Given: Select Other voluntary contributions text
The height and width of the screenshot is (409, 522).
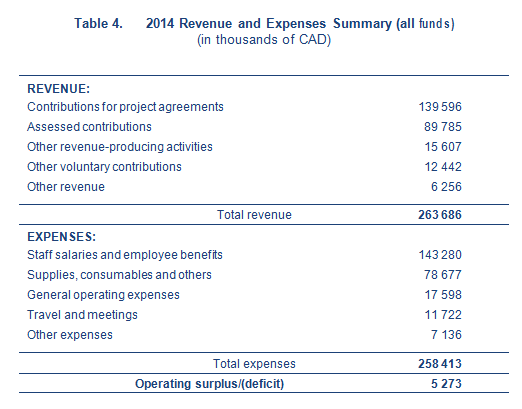Looking at the screenshot, I should (x=104, y=167).
